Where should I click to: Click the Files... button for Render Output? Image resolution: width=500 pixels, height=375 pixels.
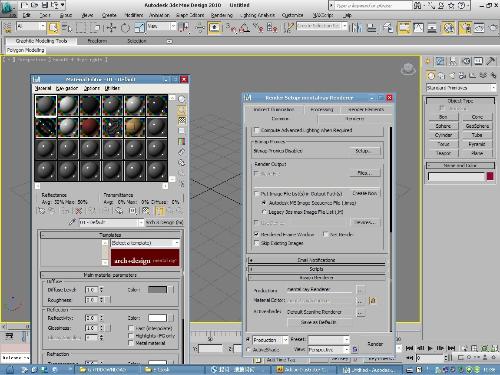point(364,173)
